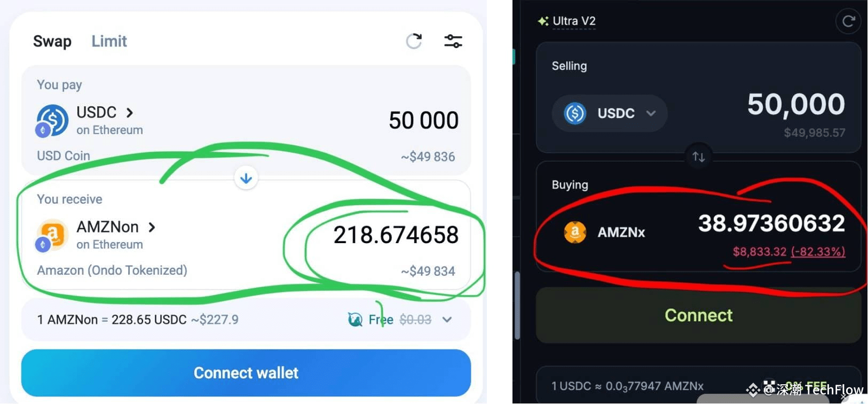This screenshot has width=868, height=404.
Task: Click the USDC on Ethereum token logo
Action: pos(52,120)
